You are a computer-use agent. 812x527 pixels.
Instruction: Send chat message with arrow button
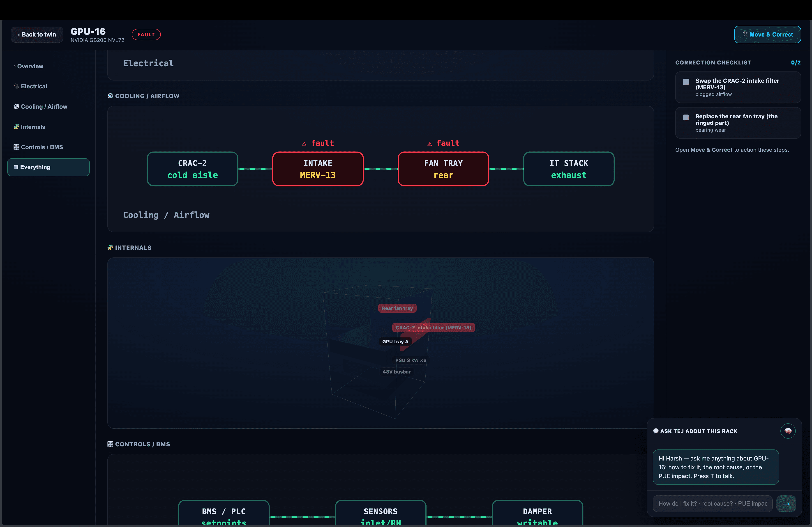tap(786, 504)
